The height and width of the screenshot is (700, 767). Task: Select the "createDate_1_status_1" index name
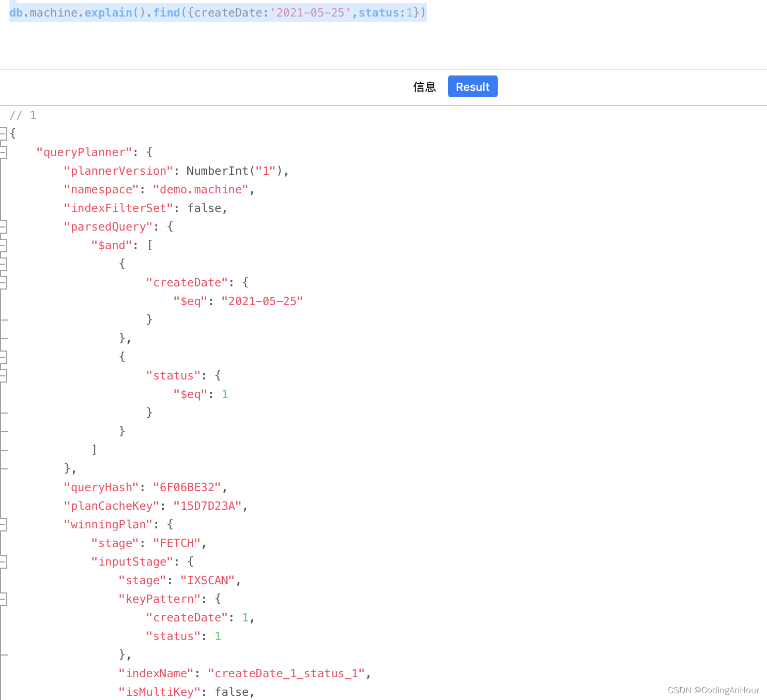coord(286,673)
